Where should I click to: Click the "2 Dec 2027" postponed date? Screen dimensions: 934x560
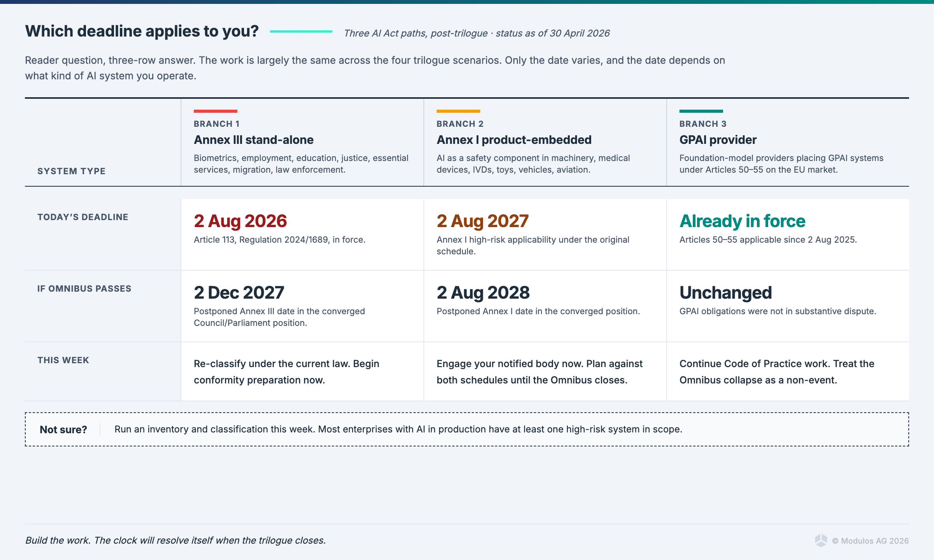tap(239, 293)
